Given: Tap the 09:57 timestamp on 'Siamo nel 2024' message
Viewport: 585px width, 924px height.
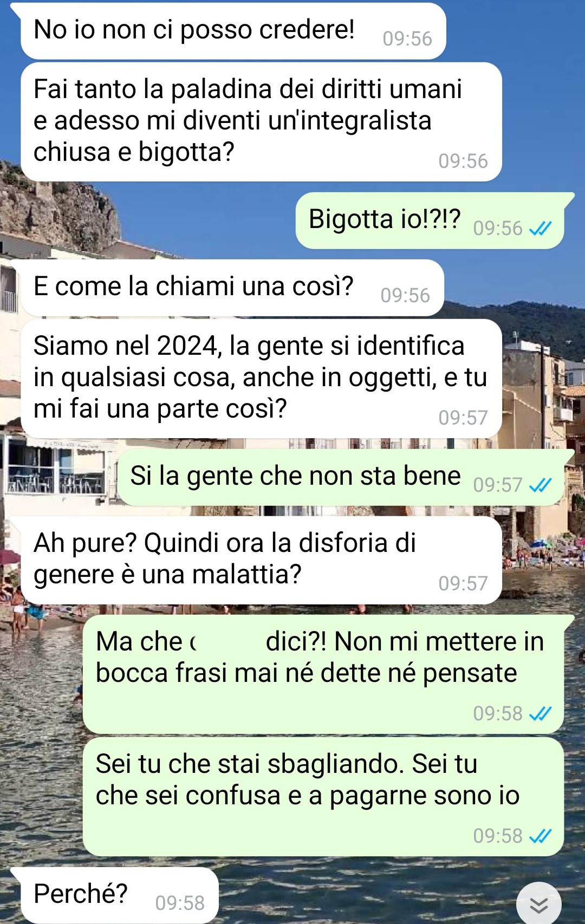Looking at the screenshot, I should point(463,418).
